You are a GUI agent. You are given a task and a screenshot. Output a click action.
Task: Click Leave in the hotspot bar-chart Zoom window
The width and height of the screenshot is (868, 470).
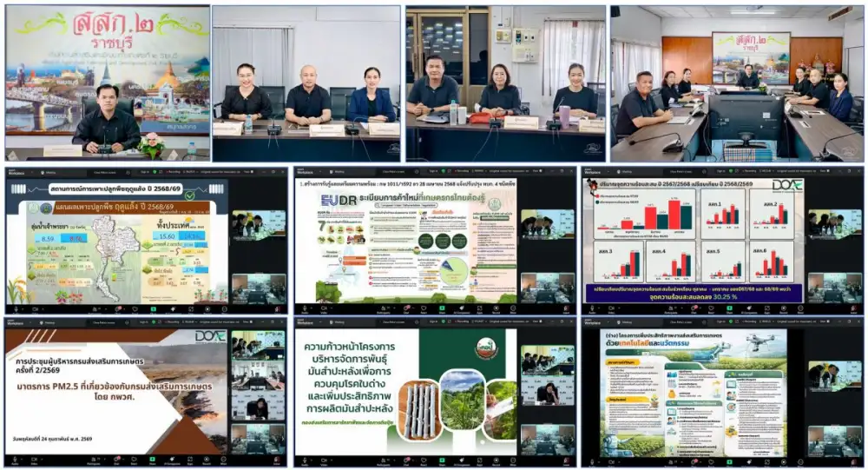pyautogui.click(x=854, y=309)
